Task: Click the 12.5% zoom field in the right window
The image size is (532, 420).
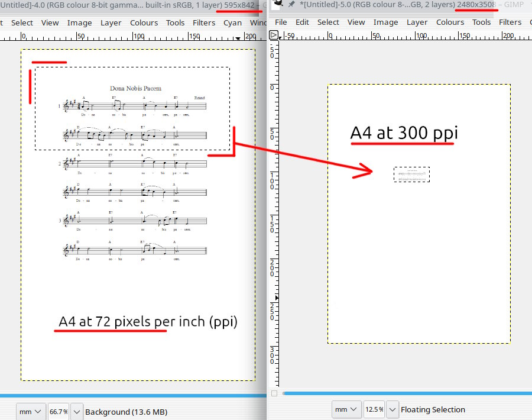Action: click(374, 409)
